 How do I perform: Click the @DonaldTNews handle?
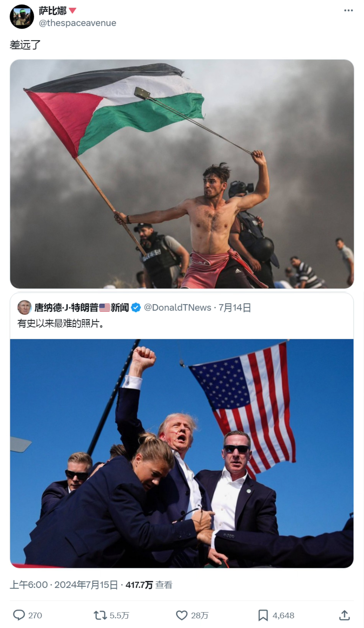point(177,308)
